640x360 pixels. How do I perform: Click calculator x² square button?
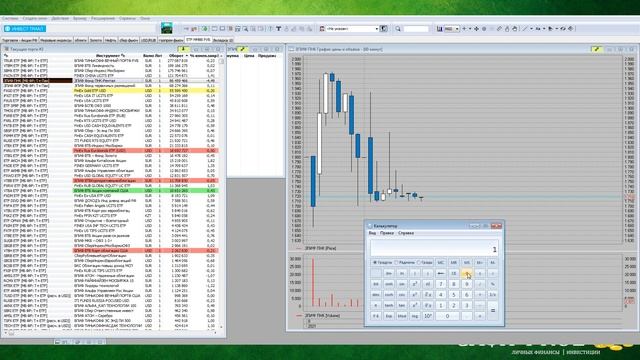[x=415, y=284]
